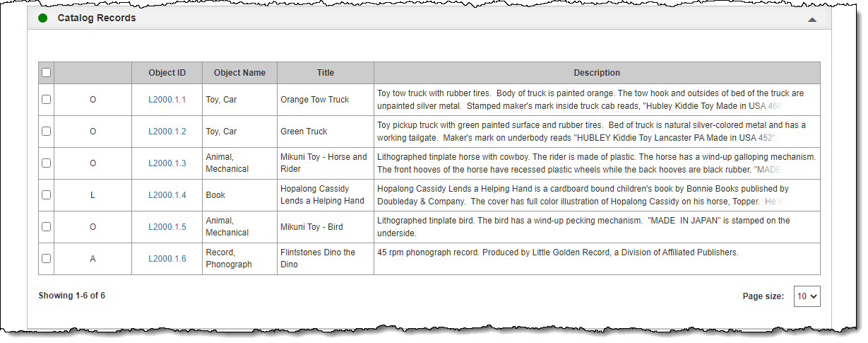
Task: Tick the checkbox for Hopalong Cassidy book row
Action: click(x=47, y=195)
